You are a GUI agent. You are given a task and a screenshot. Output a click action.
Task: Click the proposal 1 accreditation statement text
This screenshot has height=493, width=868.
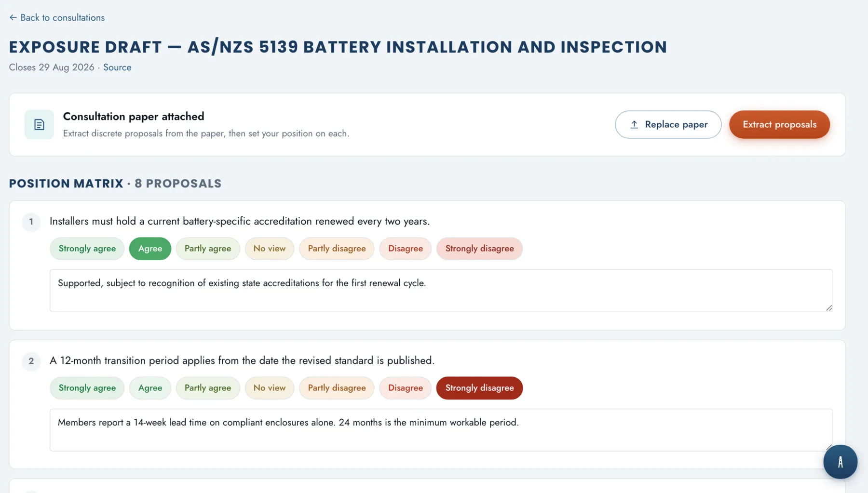coord(240,221)
